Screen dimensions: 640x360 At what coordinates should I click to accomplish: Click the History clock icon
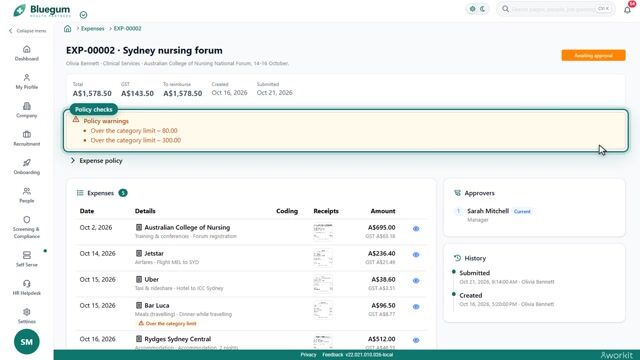[457, 258]
